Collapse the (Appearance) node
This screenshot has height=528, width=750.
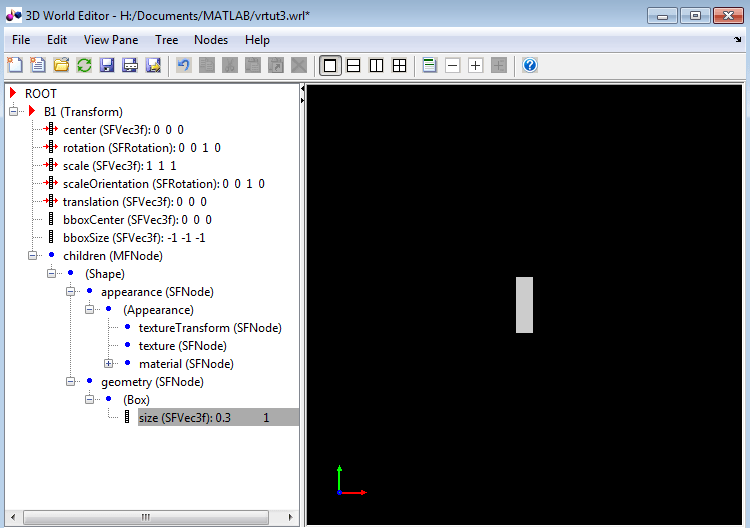point(90,309)
